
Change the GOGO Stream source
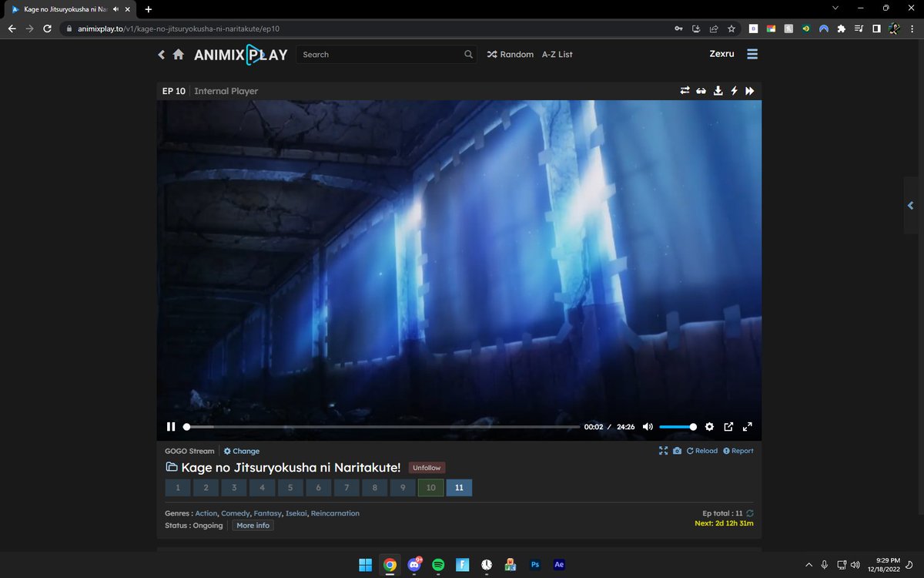(242, 451)
